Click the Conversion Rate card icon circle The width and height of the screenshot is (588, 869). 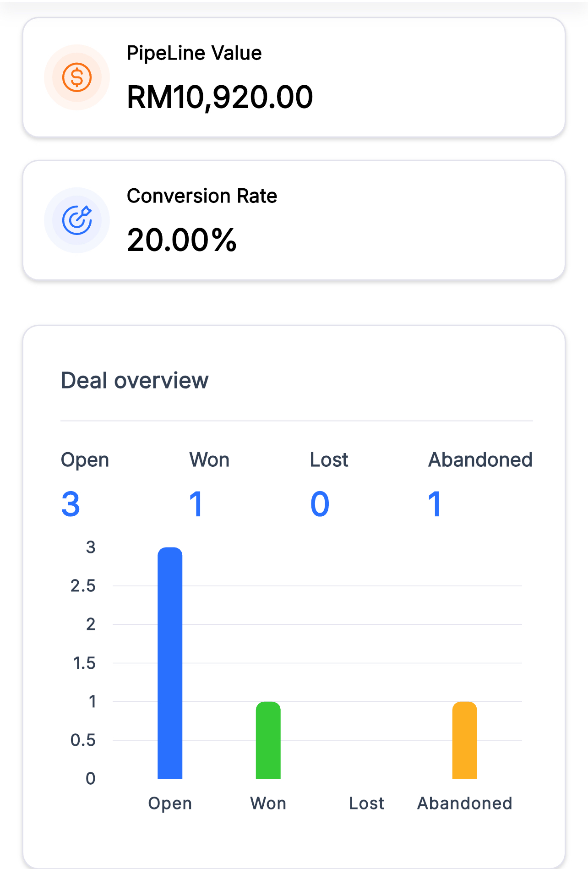[77, 220]
